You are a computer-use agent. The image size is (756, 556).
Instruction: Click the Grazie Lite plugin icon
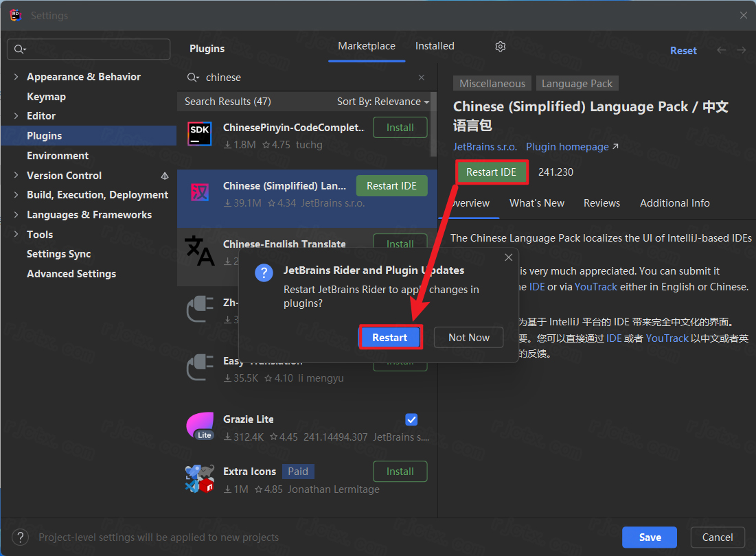pyautogui.click(x=200, y=426)
